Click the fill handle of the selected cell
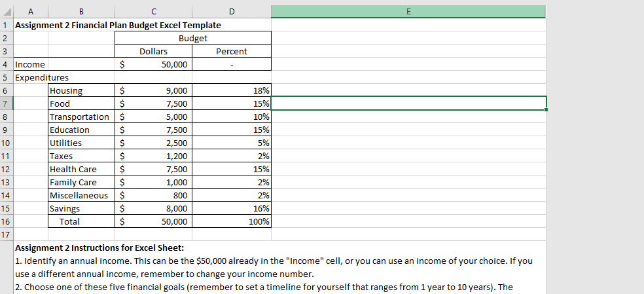Viewport: 644px width, 294px height. click(x=546, y=110)
